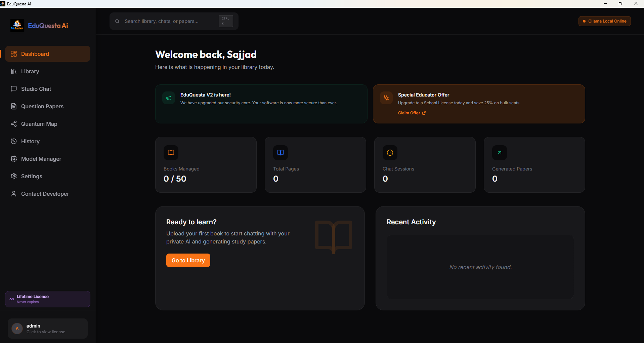644x343 pixels.
Task: Select the History icon in sidebar
Action: [13, 141]
